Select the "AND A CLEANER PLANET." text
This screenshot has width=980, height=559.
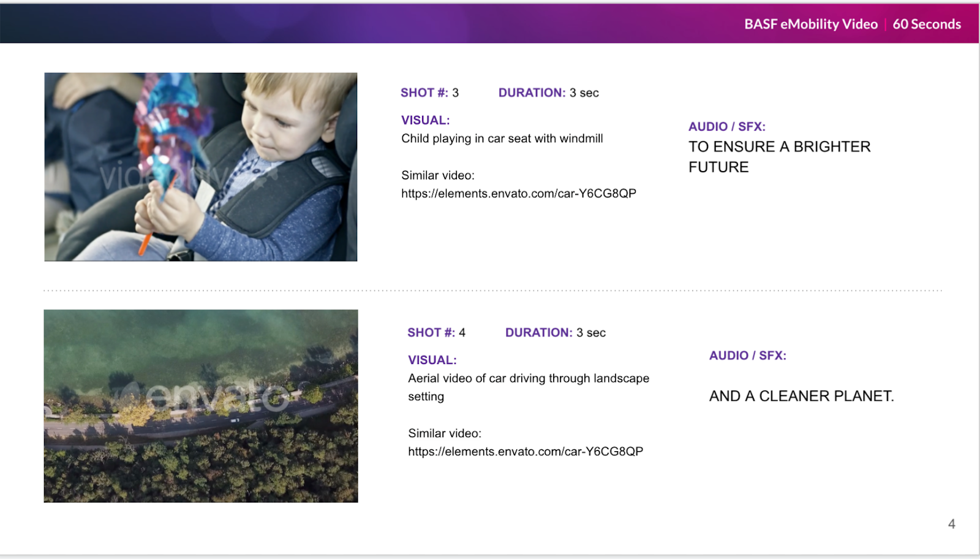click(801, 397)
